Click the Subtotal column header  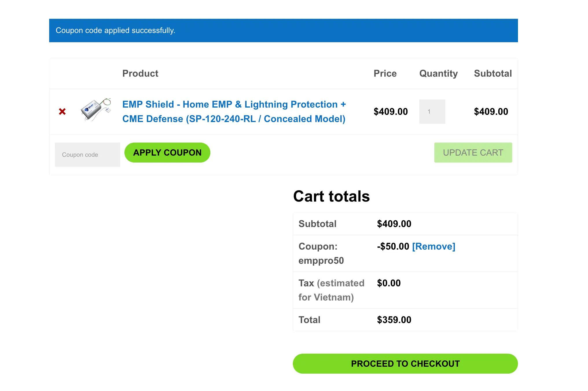[x=493, y=73]
